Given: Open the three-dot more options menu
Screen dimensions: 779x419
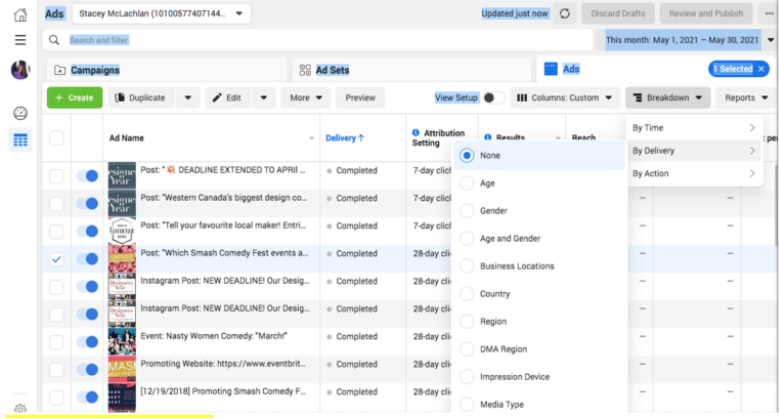Looking at the screenshot, I should point(769,13).
